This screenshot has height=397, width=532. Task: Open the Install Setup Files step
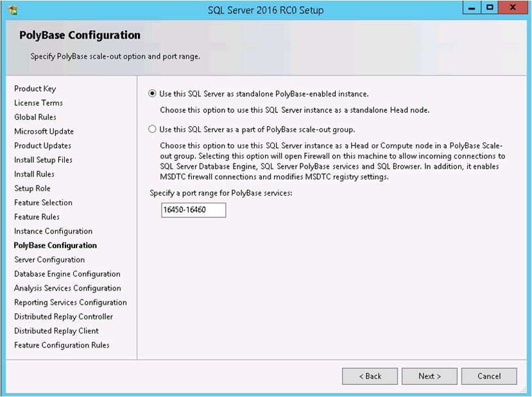[43, 160]
